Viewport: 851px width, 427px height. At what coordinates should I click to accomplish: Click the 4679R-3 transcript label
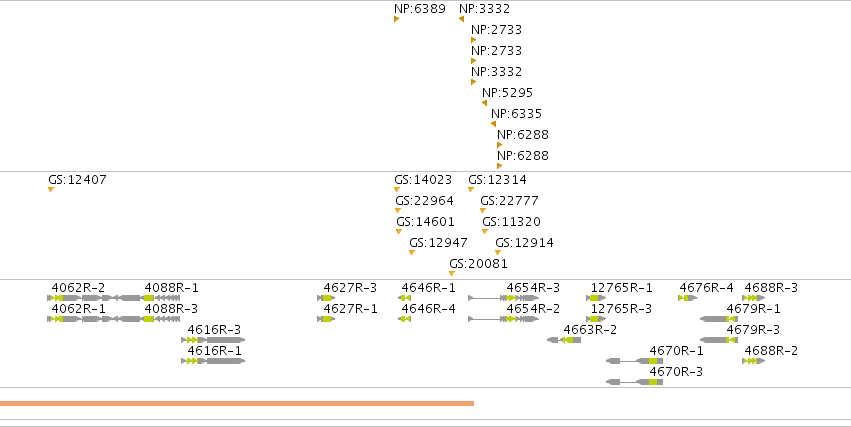coord(753,330)
